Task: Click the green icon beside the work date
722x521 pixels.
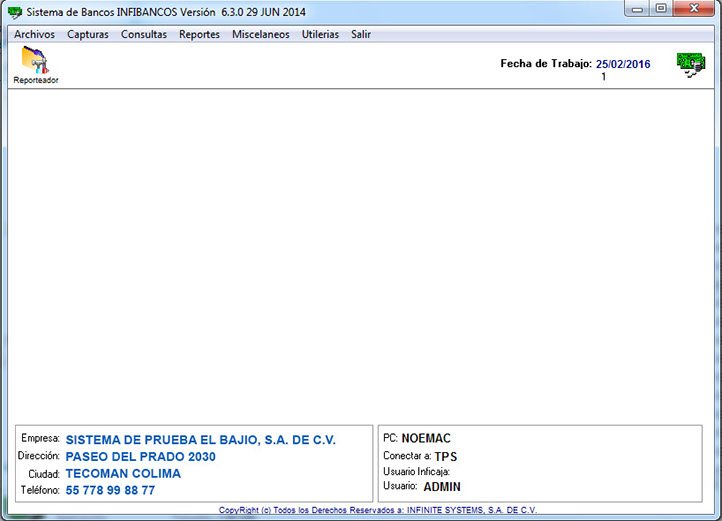Action: coord(690,66)
